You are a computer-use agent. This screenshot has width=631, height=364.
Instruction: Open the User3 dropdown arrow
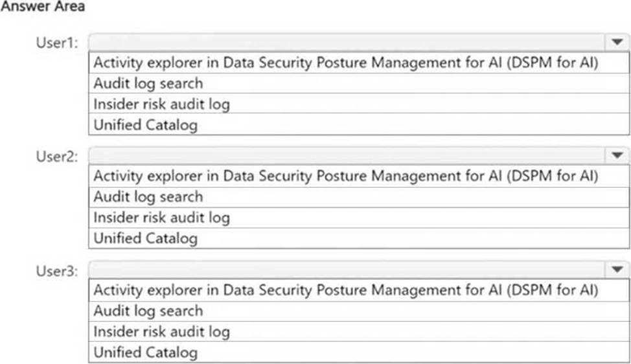[615, 269]
